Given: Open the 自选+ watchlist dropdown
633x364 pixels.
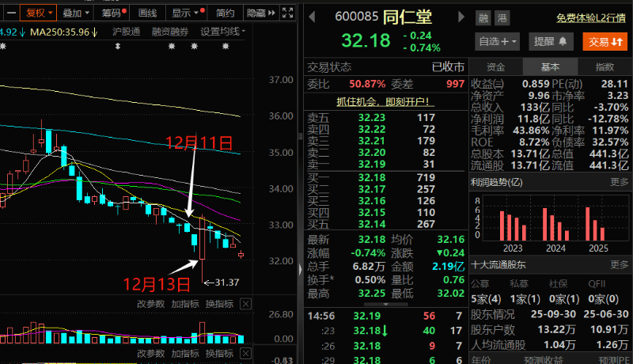Looking at the screenshot, I should tap(498, 41).
